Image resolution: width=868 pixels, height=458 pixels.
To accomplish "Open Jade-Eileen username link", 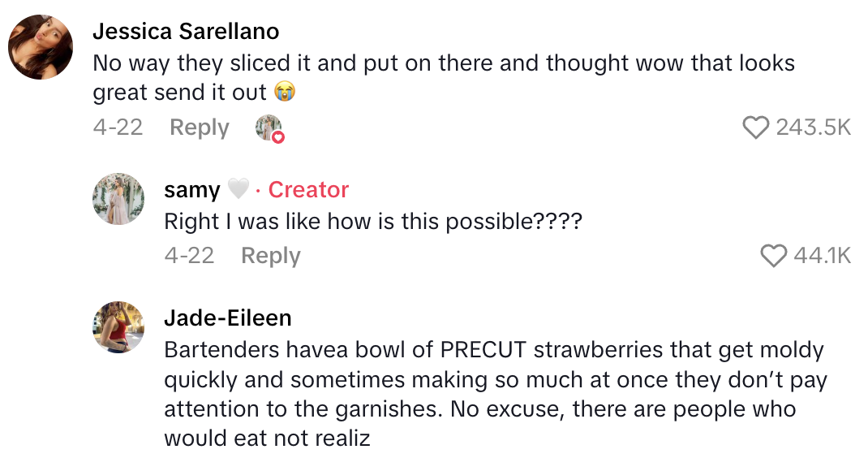I will click(227, 318).
